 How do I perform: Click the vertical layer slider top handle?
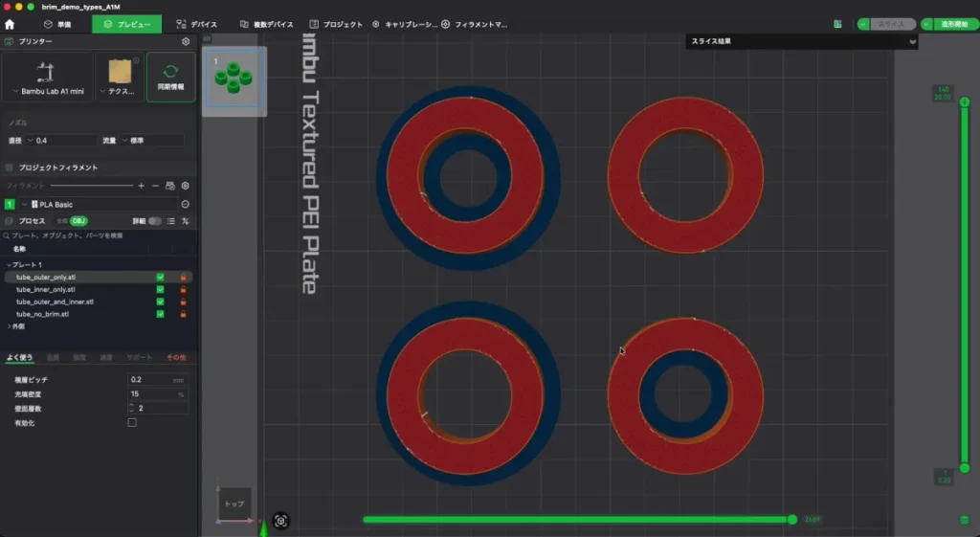pos(965,101)
